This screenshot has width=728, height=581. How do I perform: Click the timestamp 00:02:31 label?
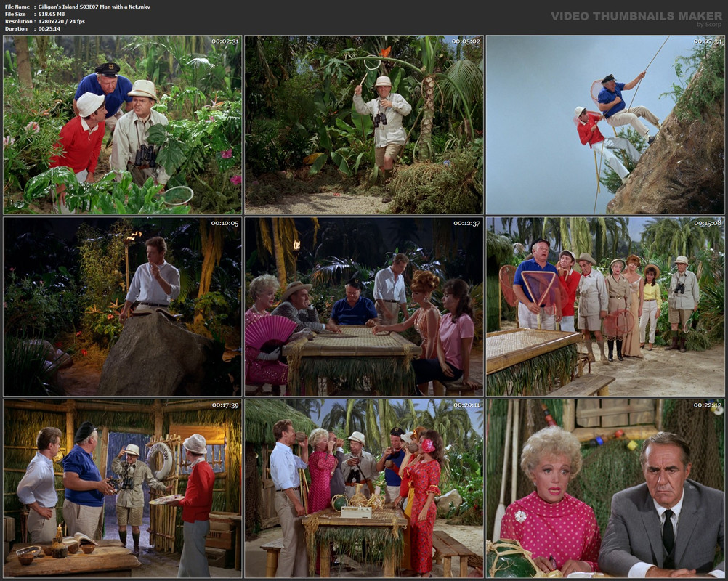tap(225, 41)
